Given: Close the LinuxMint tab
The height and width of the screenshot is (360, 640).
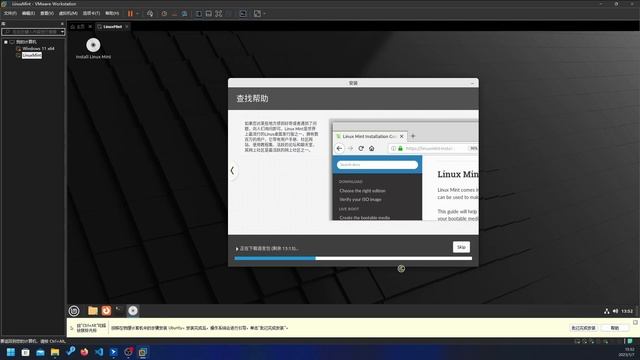Looking at the screenshot, I should (127, 27).
